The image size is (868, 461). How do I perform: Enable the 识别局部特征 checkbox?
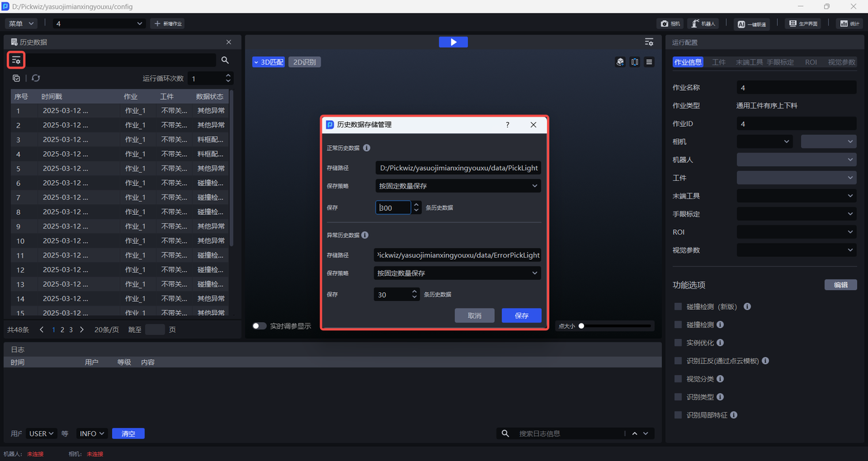pos(678,415)
